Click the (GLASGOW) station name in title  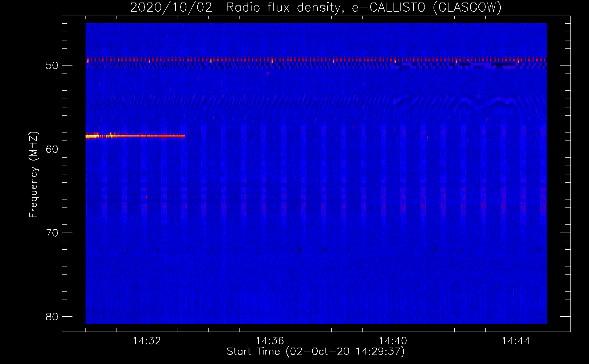tap(467, 7)
